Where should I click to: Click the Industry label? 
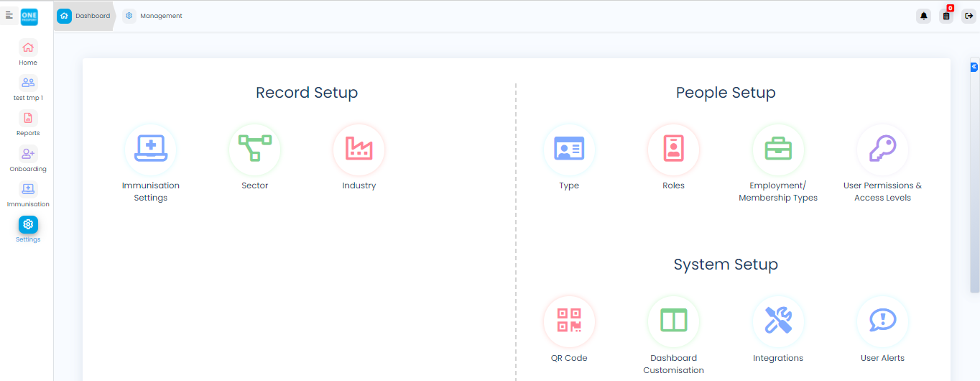pyautogui.click(x=359, y=185)
